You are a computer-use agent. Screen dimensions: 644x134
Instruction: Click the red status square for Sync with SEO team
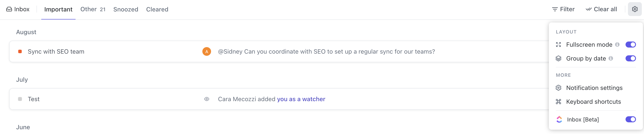(20, 52)
